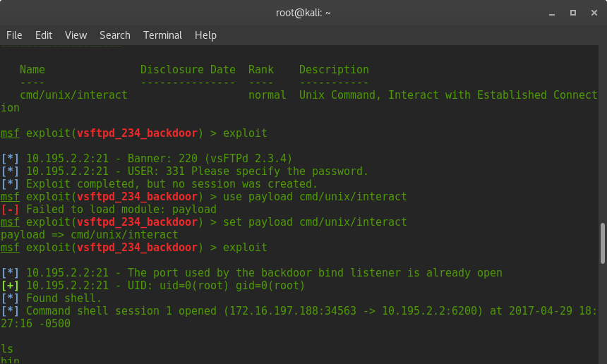Viewport: 607px width, 364px height.
Task: Click the 'Description' column header
Action: click(334, 70)
